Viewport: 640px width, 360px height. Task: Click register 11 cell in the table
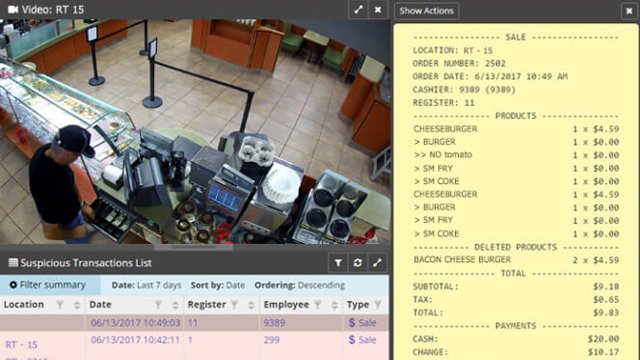pos(193,323)
